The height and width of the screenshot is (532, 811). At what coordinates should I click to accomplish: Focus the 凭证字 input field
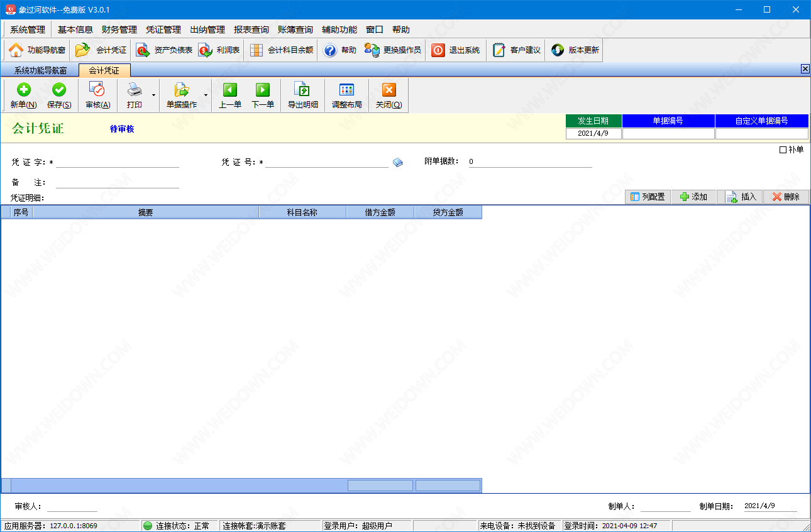[118, 162]
